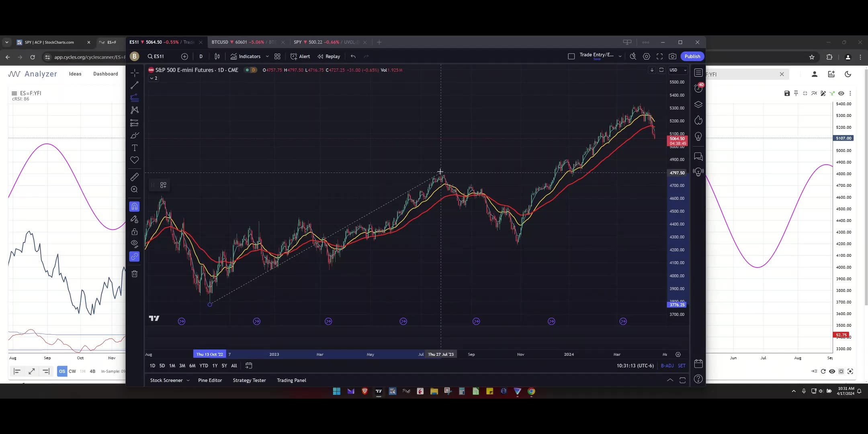The image size is (868, 434).
Task: Toggle magnet mode in the drawing toolbar
Action: (x=135, y=206)
